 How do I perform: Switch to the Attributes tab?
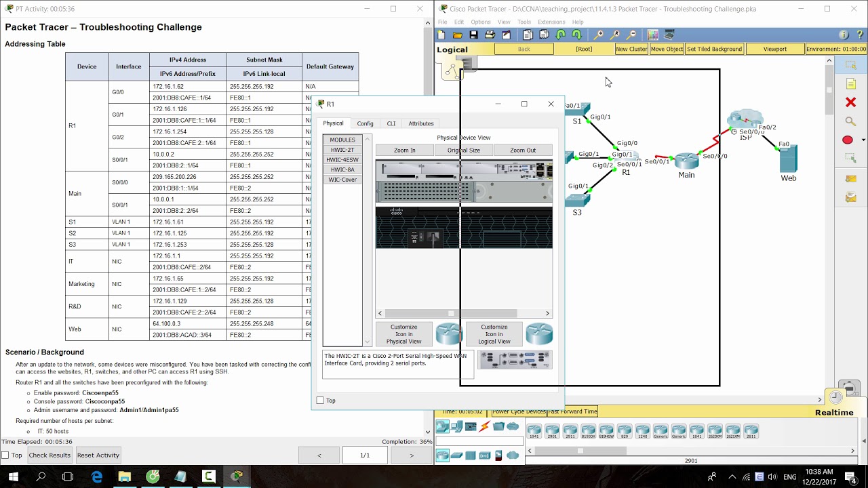pos(421,123)
